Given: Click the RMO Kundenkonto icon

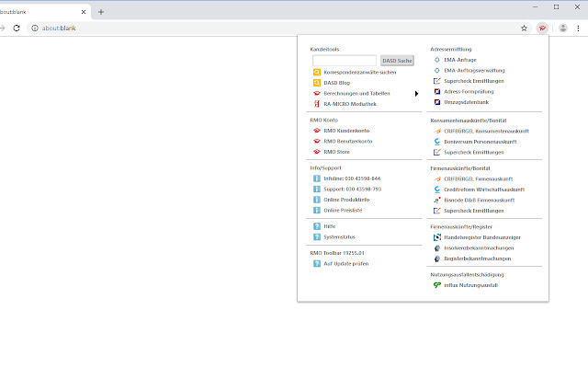Looking at the screenshot, I should tap(317, 131).
